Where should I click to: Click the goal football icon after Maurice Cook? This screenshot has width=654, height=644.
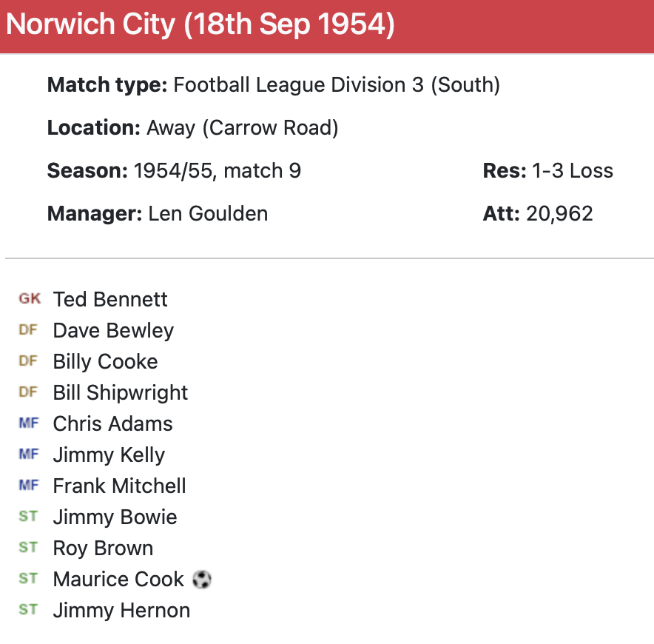tap(202, 579)
